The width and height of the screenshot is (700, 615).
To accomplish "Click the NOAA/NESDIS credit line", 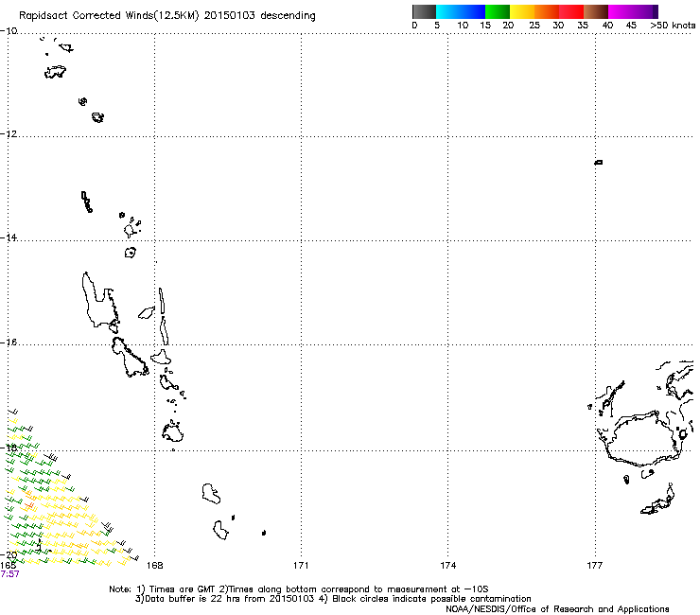I will click(x=557, y=609).
